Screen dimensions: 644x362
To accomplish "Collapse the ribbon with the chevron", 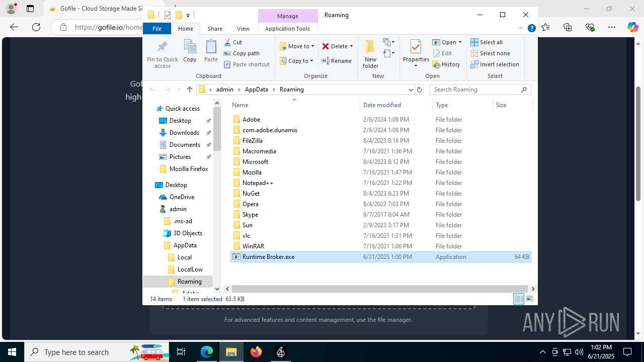I will click(521, 29).
